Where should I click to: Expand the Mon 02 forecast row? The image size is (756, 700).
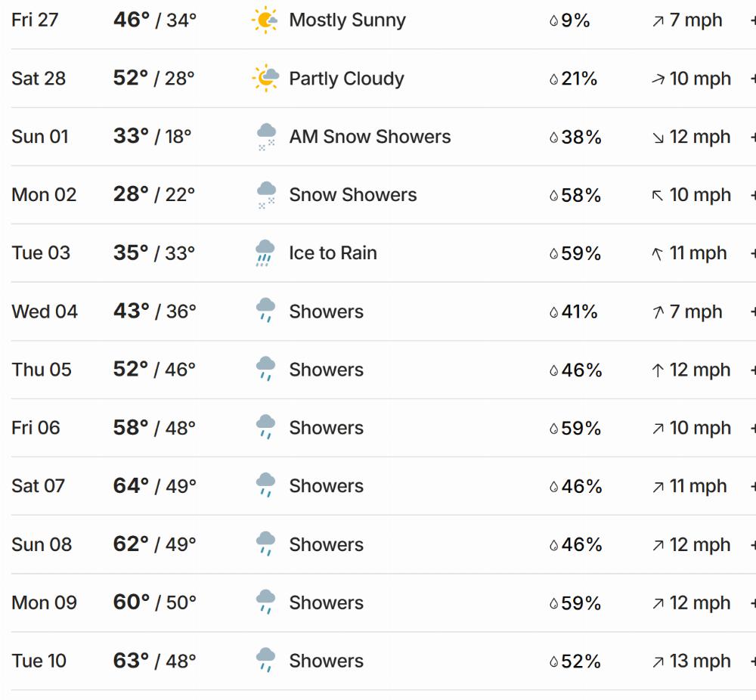[752, 195]
